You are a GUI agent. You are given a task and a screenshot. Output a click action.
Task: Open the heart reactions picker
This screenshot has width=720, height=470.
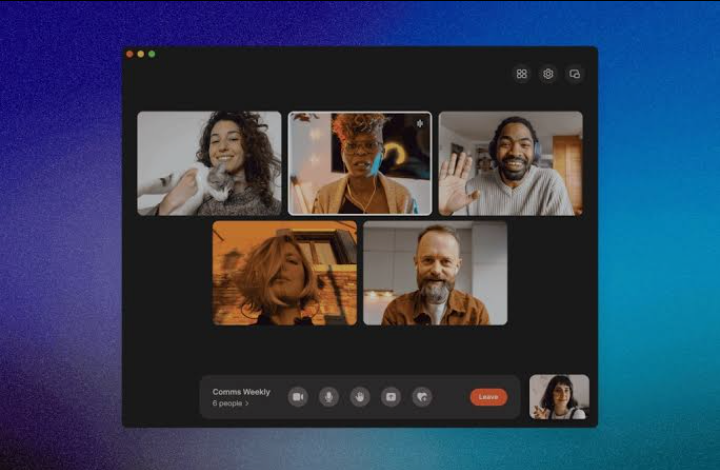(422, 397)
